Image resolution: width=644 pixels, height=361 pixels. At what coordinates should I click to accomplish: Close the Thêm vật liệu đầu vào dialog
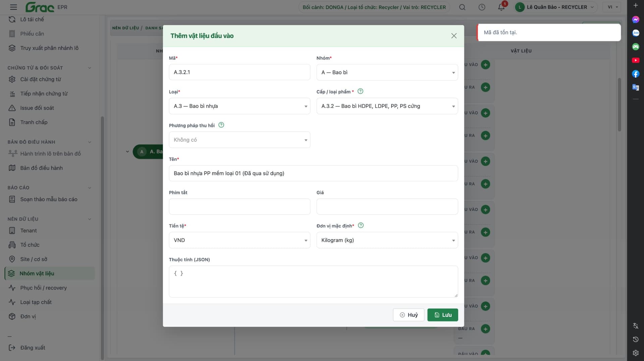click(453, 36)
